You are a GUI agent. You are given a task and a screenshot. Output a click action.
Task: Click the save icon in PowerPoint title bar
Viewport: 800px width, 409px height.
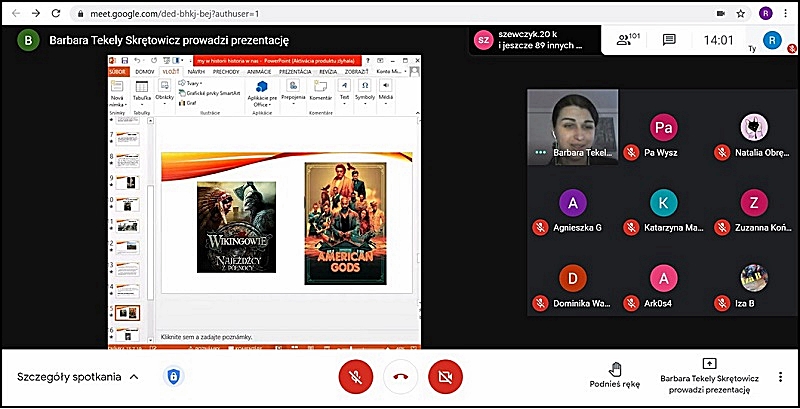tap(124, 60)
